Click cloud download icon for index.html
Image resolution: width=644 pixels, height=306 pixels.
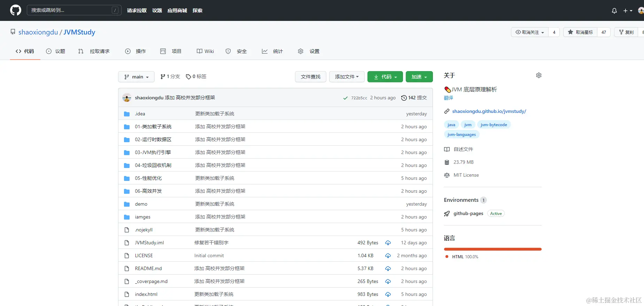(x=388, y=294)
